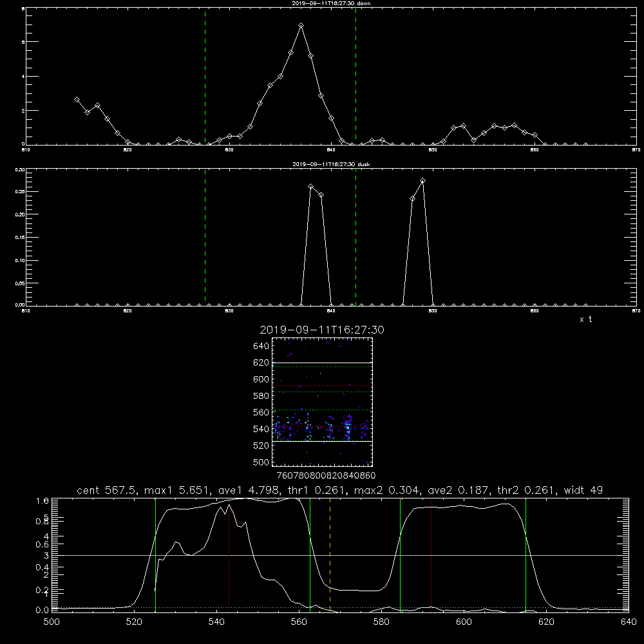
Task: Click the first diamond marker of dawn curve
Action: [77, 99]
